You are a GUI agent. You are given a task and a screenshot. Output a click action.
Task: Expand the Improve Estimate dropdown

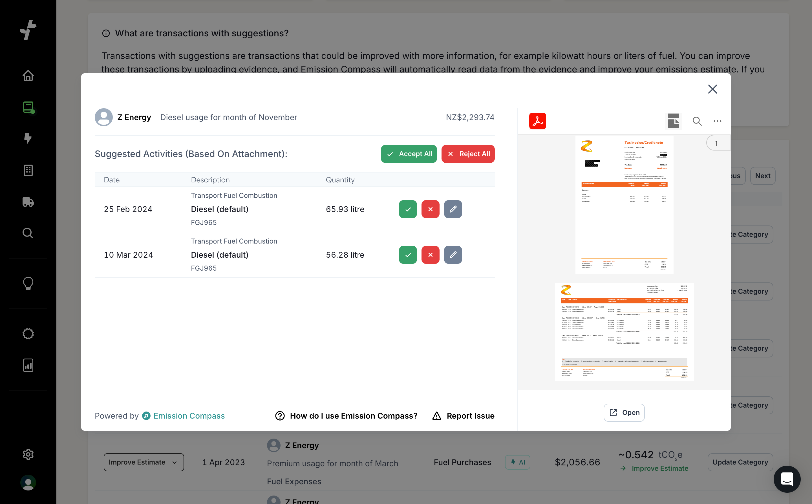click(143, 462)
